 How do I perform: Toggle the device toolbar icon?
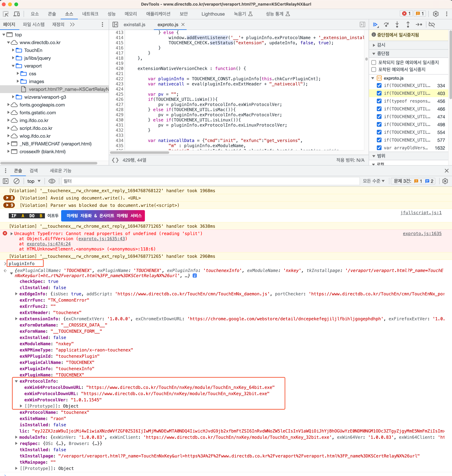click(x=17, y=14)
